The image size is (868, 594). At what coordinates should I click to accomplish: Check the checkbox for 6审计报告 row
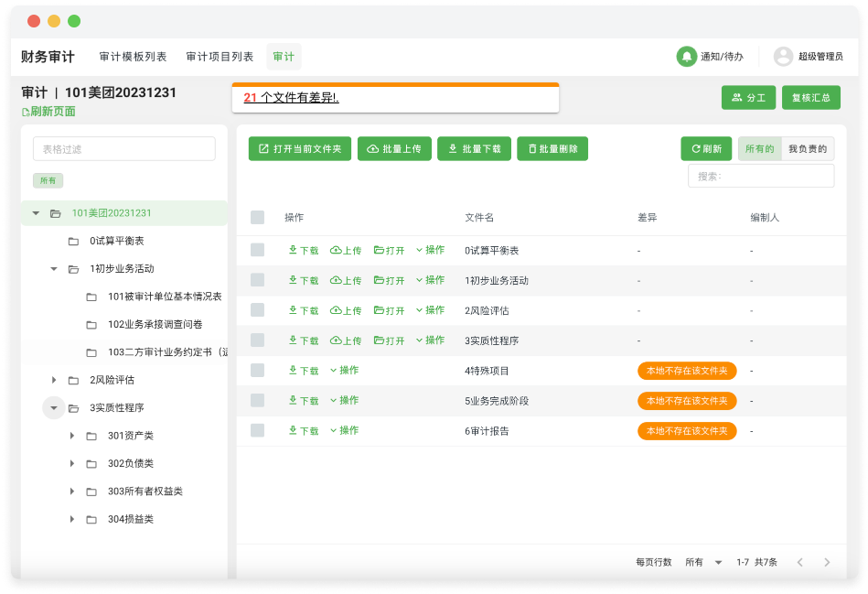click(x=258, y=430)
